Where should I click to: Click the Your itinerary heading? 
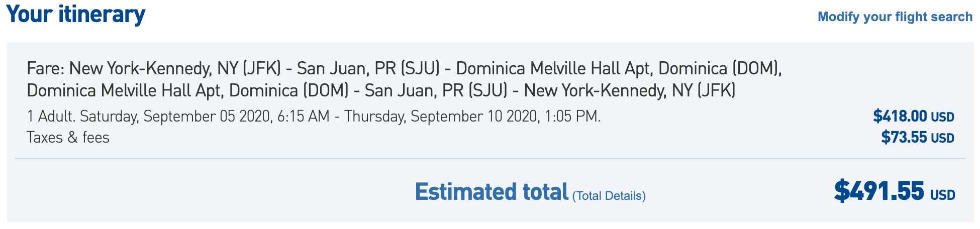(76, 15)
